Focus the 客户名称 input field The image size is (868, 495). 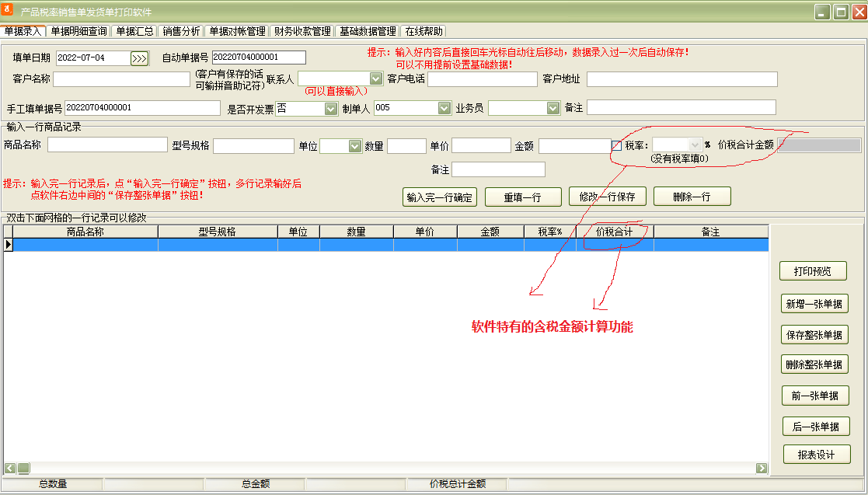(x=122, y=79)
